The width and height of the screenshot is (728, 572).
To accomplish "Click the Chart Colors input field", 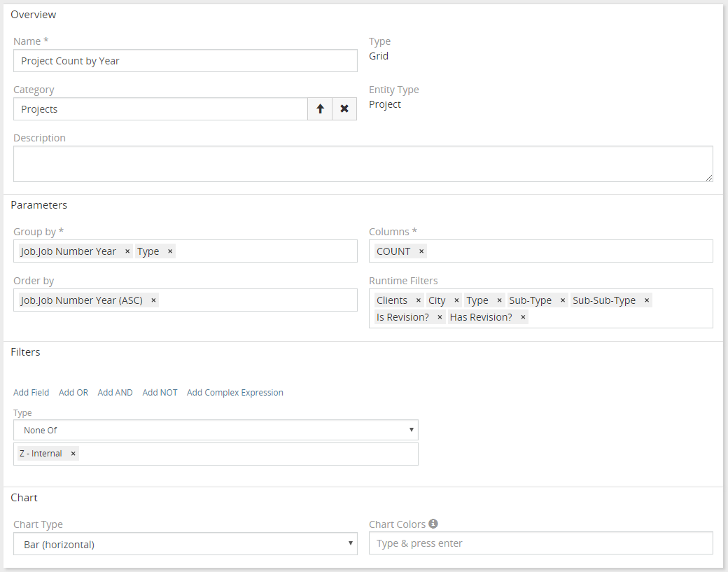I will coord(541,543).
